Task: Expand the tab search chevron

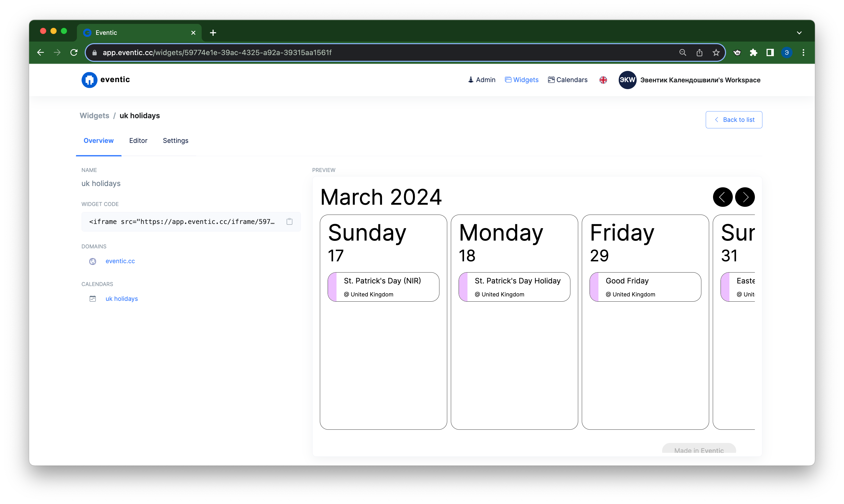Action: point(799,32)
